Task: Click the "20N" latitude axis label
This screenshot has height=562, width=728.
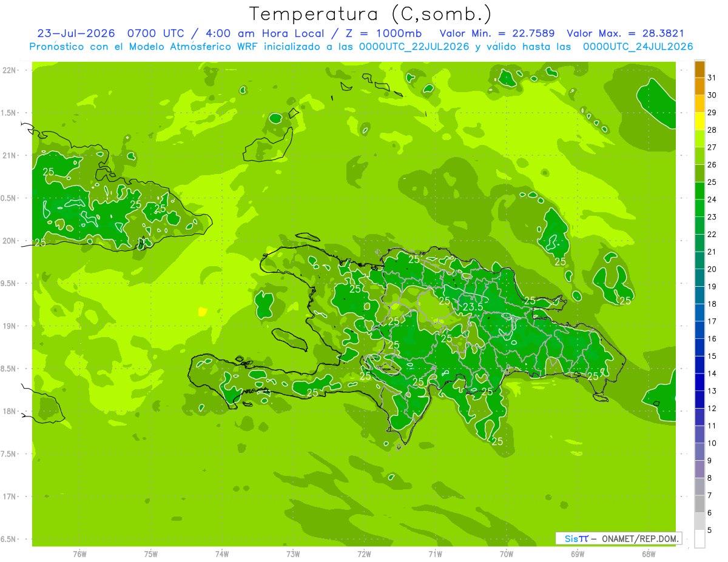Action: (x=9, y=241)
